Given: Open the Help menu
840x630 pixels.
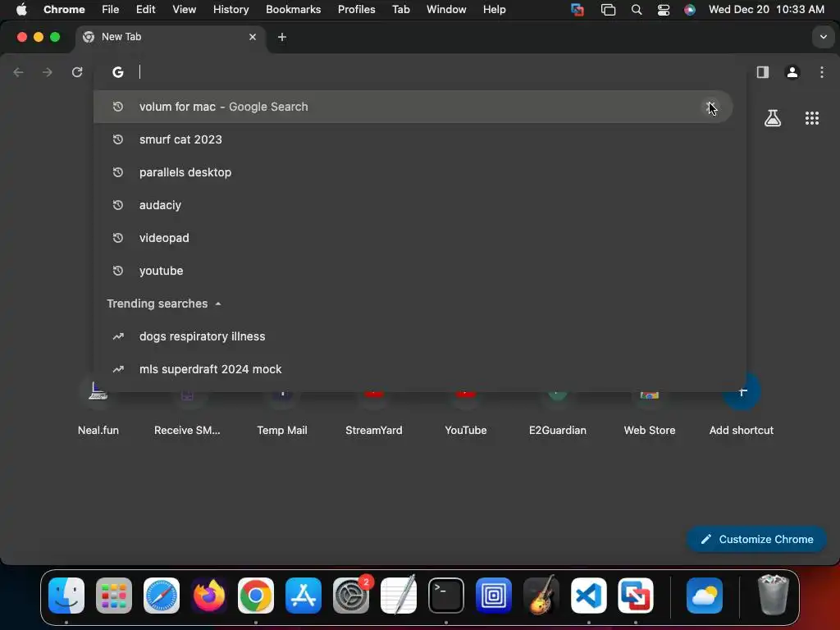Looking at the screenshot, I should [494, 9].
